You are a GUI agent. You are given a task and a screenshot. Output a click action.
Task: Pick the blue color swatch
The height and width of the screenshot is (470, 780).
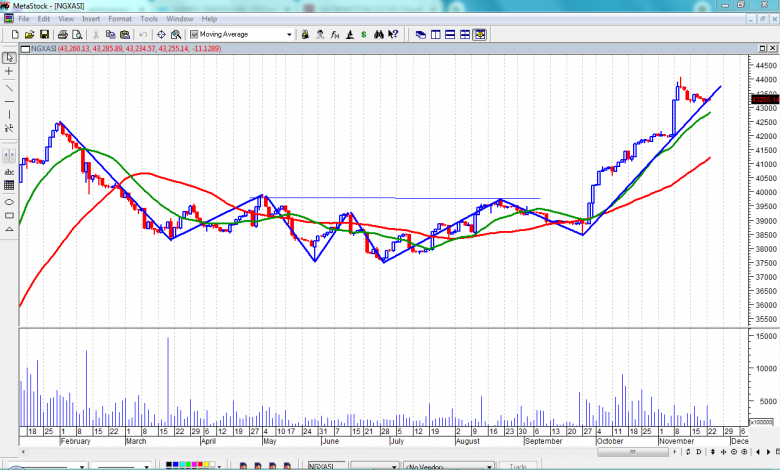tap(175, 466)
